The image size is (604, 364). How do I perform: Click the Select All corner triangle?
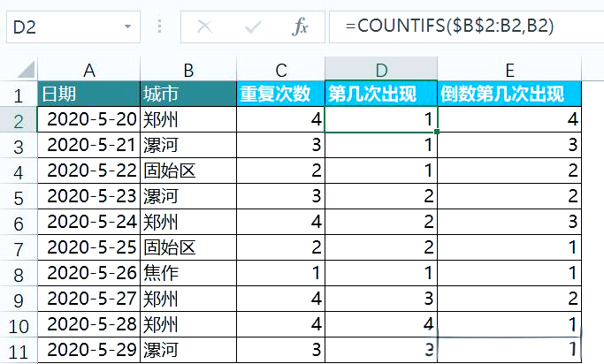point(26,69)
